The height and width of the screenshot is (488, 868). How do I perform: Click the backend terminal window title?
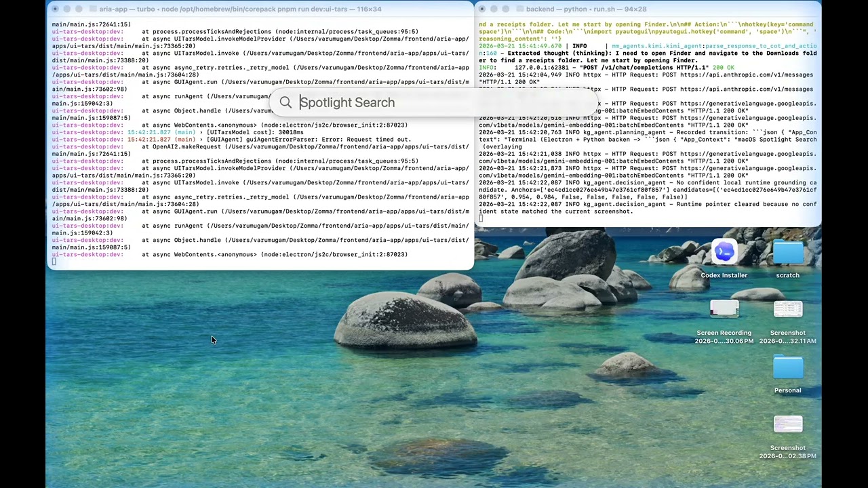(586, 9)
